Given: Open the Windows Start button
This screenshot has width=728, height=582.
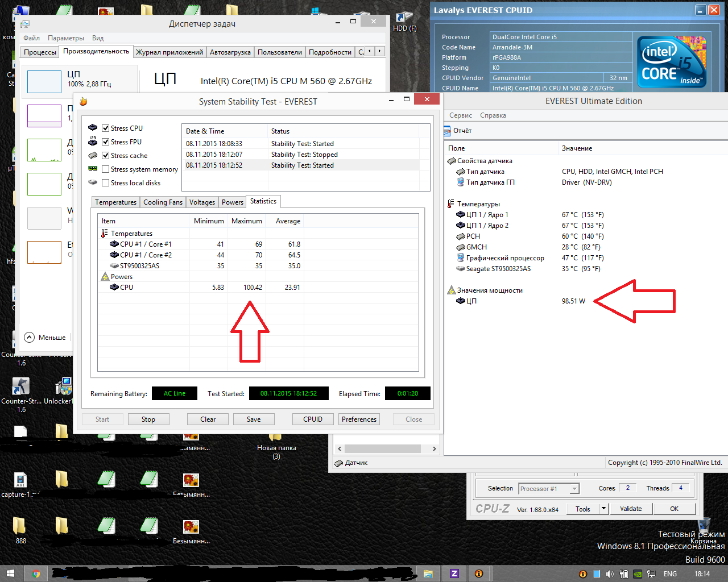Looking at the screenshot, I should pyautogui.click(x=10, y=573).
